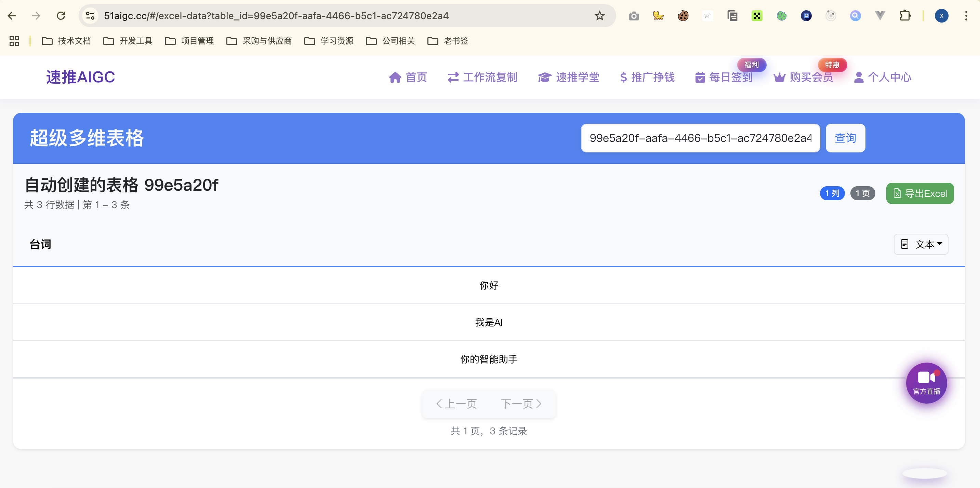Click the 上一页 pagination button

click(456, 404)
